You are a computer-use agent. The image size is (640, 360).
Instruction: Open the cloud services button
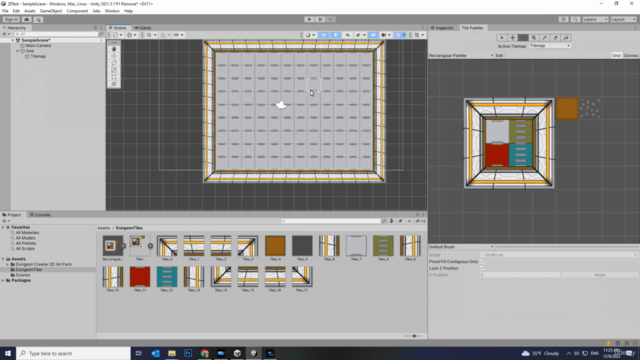point(27,19)
